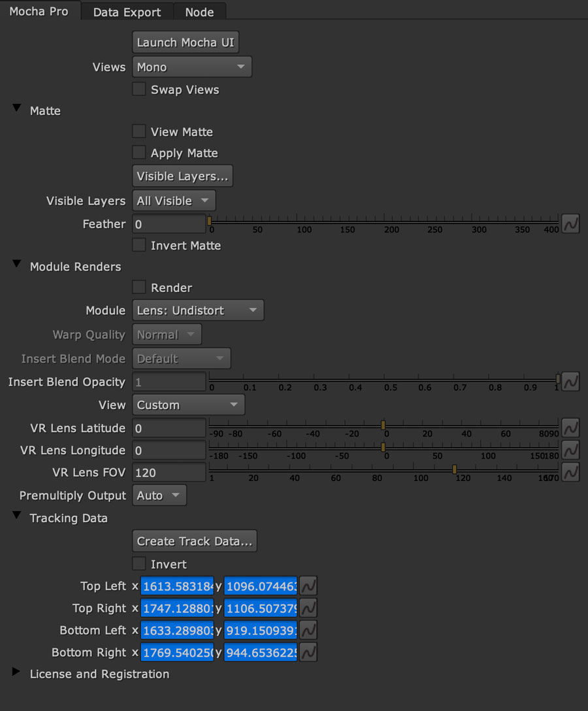Click the Feather value field
The height and width of the screenshot is (711, 588).
[x=169, y=224]
